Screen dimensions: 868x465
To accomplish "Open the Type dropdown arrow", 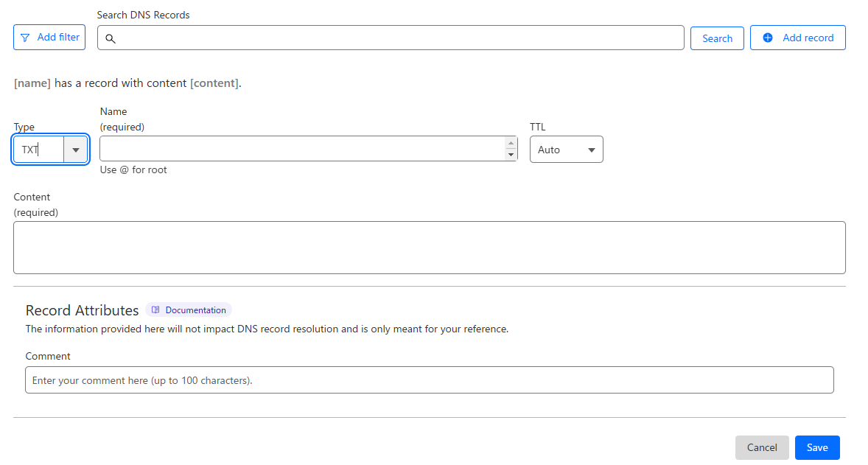I will point(76,150).
